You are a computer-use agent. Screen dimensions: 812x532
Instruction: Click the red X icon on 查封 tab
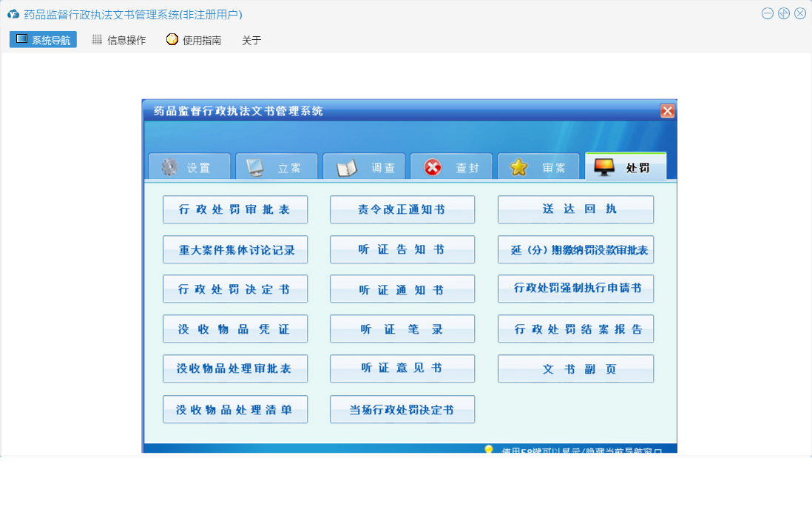coord(433,167)
